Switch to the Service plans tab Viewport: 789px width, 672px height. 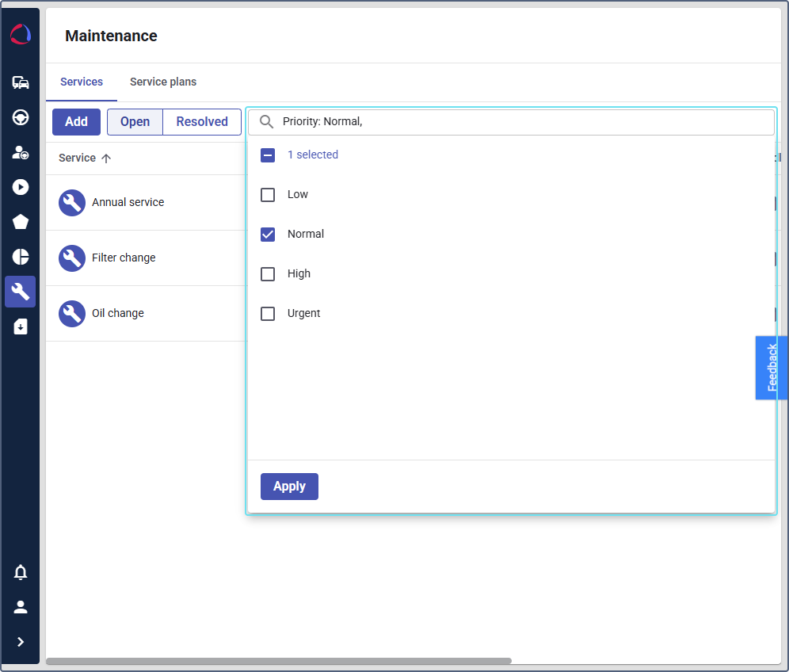click(163, 82)
